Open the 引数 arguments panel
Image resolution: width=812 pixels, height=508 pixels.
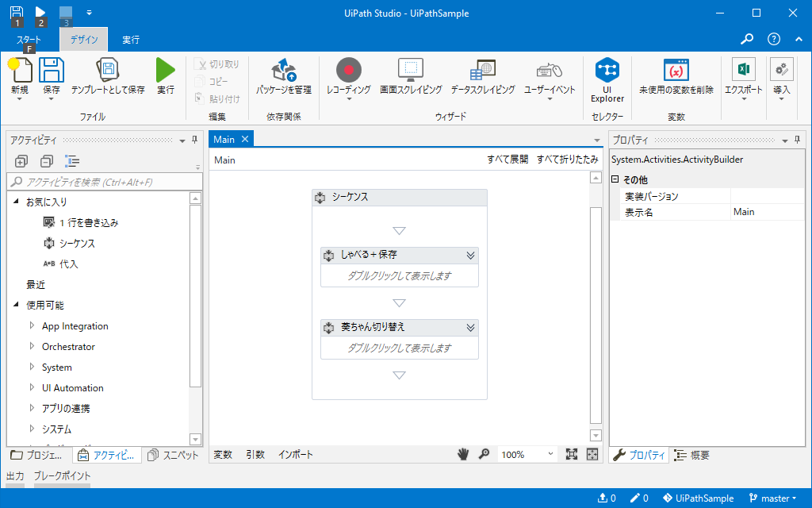[255, 455]
